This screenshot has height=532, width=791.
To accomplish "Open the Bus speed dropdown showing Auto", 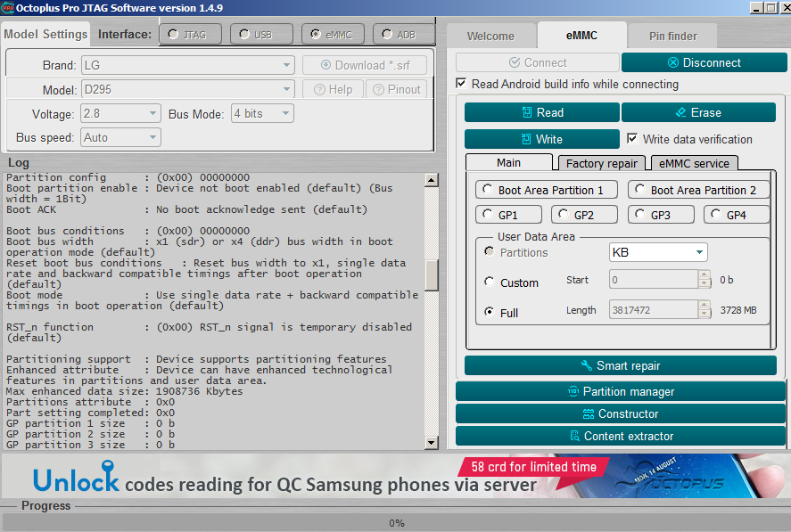I will [120, 137].
